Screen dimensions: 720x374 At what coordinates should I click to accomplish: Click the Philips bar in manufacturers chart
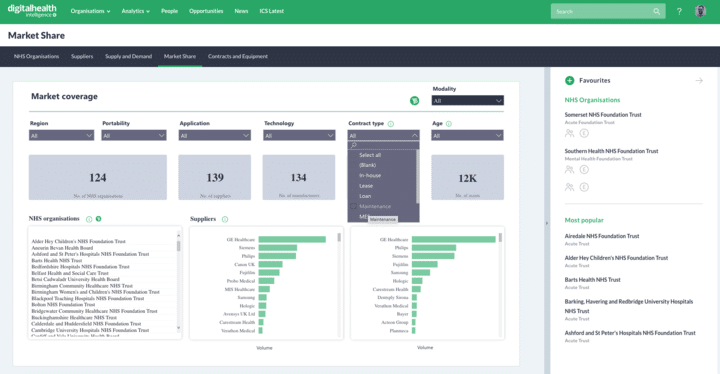point(434,248)
